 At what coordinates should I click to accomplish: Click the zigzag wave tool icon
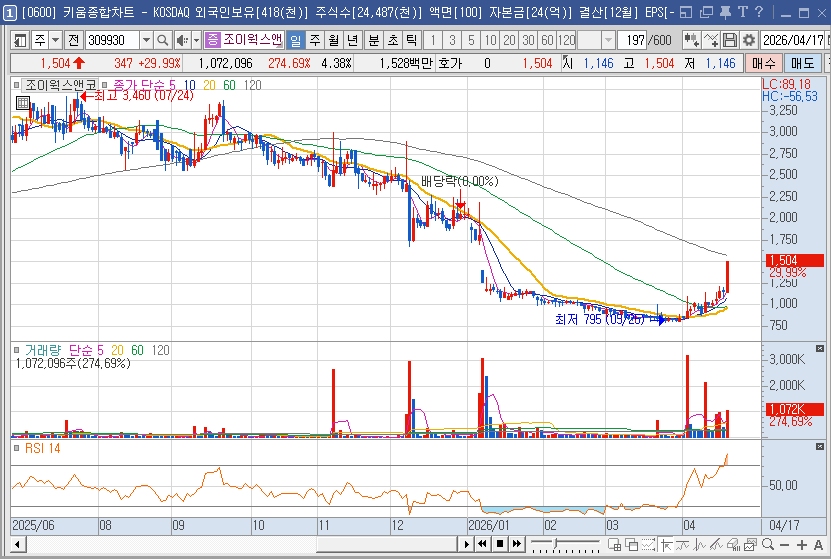point(700,544)
